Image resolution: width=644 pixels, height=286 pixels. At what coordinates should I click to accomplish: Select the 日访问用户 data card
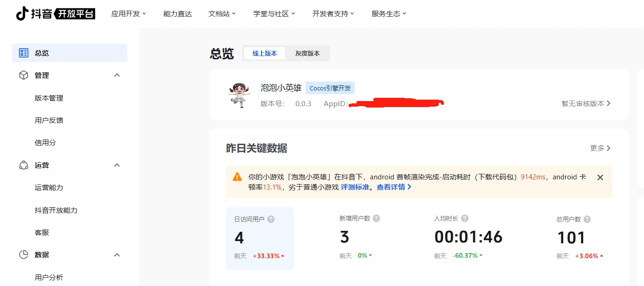click(260, 238)
